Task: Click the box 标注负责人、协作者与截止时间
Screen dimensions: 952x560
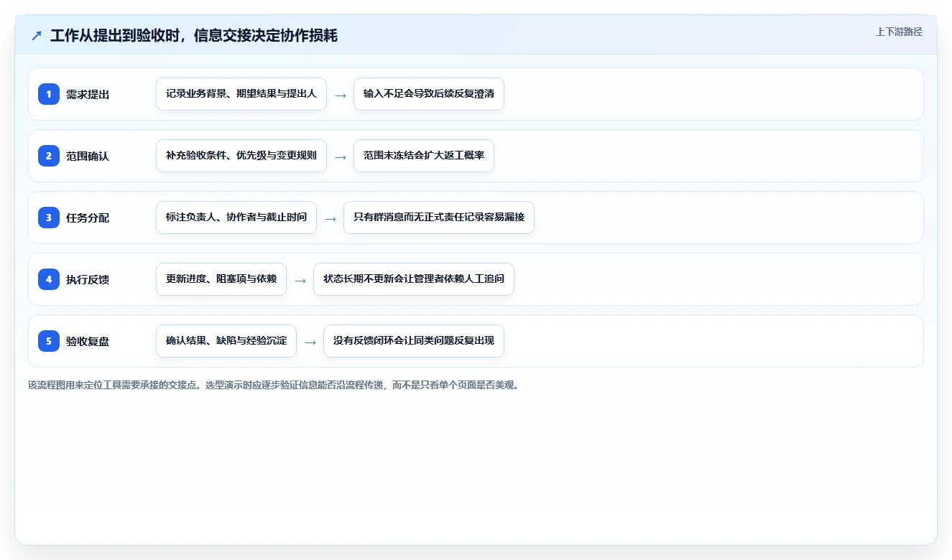Action: pos(236,218)
